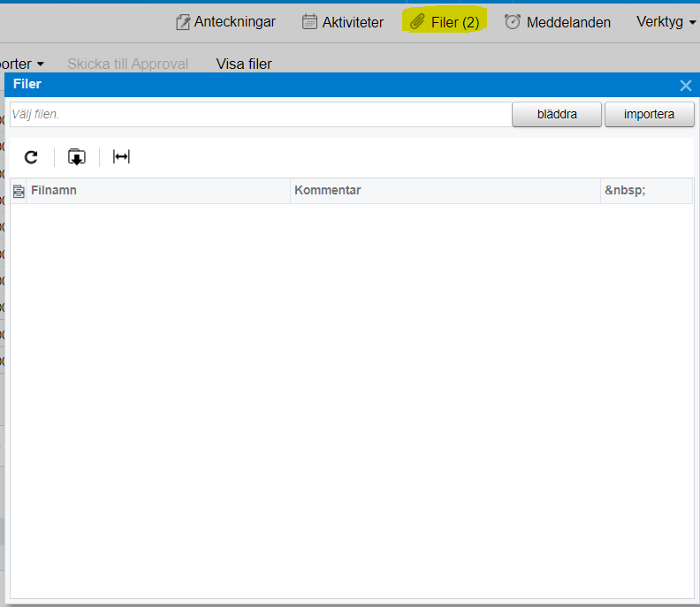Click the column chooser icon beside Filnamn
Viewport: 700px width, 607px height.
[x=19, y=191]
